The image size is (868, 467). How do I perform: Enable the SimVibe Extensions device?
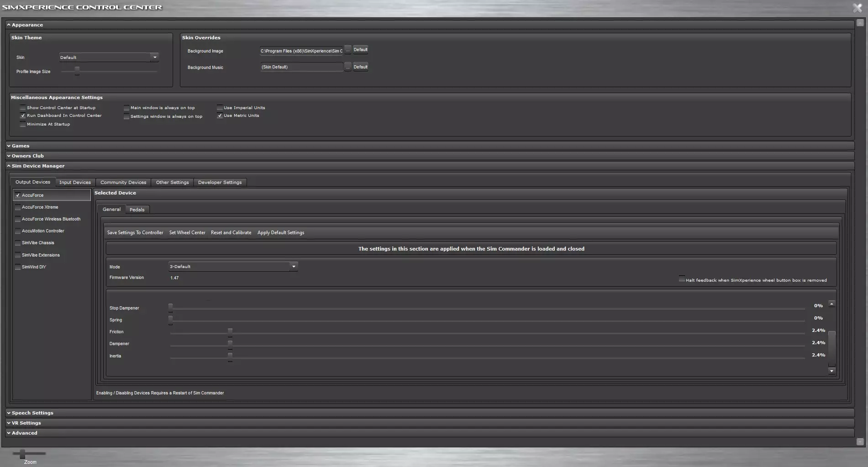[x=18, y=255]
